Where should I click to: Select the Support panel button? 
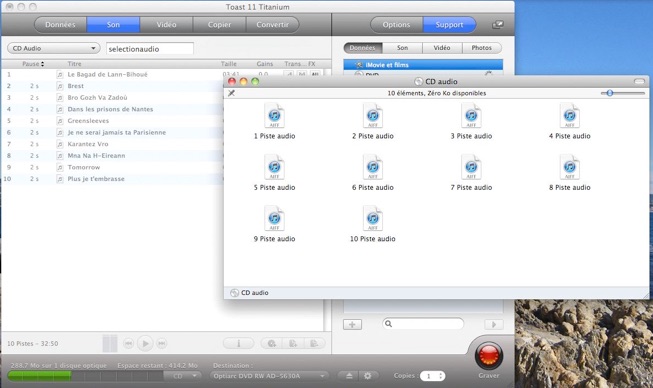click(x=449, y=25)
